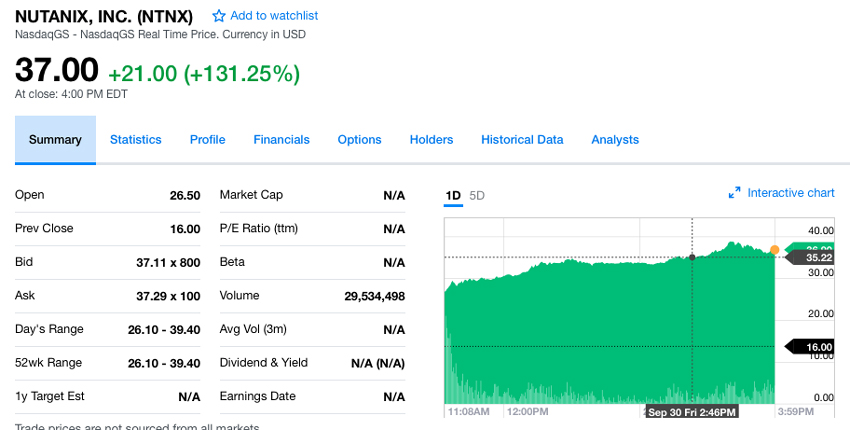Click the NUTANIX, INC. (NTNX) title
Screen dimensions: 850x430
coord(104,17)
